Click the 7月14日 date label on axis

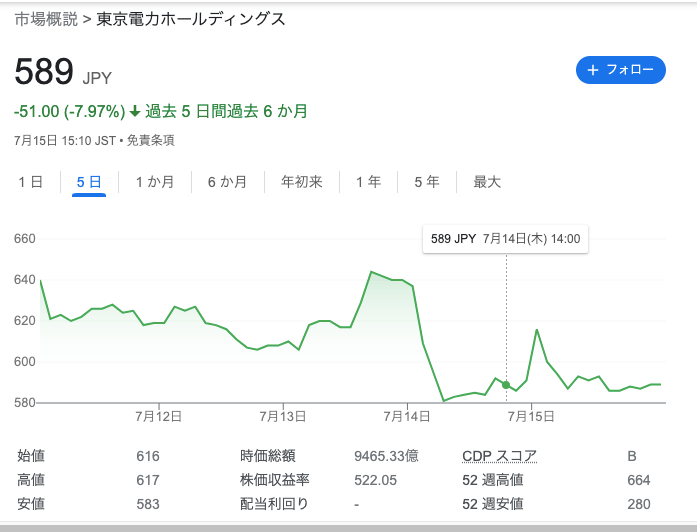click(x=407, y=416)
